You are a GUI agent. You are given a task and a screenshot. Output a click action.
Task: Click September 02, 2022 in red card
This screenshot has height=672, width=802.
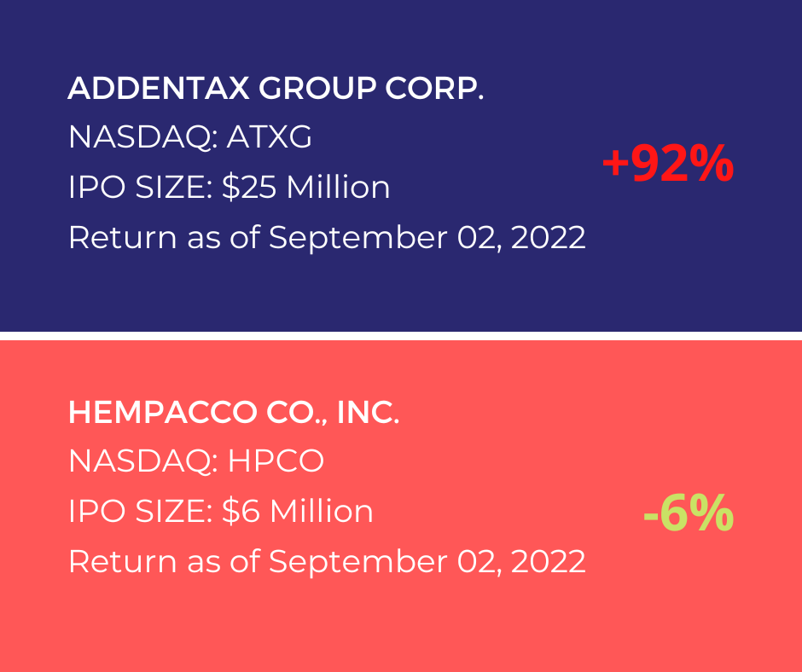427,562
